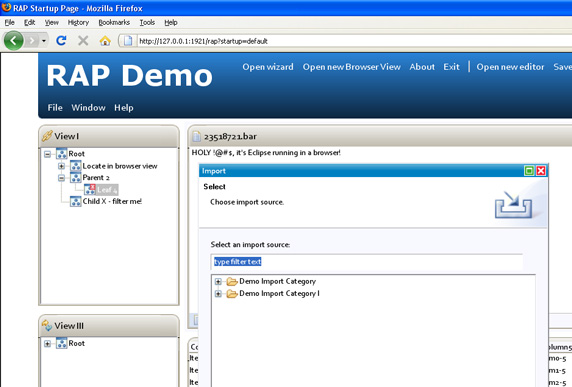The image size is (572, 387).
Task: Click the Stop loading X icon
Action: pyautogui.click(x=83, y=40)
